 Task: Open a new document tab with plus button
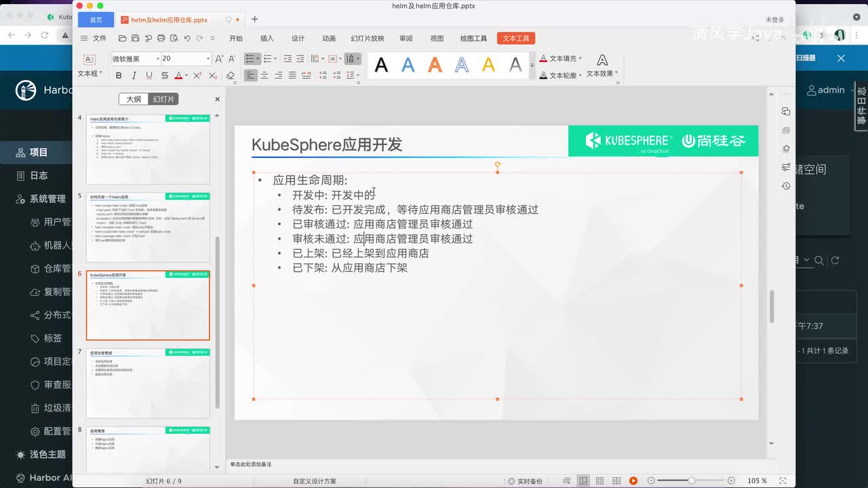[254, 20]
